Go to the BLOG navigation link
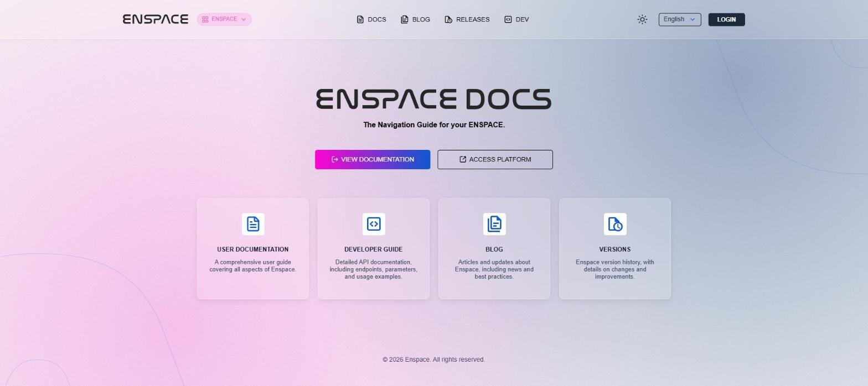Image resolution: width=868 pixels, height=386 pixels. 416,19
